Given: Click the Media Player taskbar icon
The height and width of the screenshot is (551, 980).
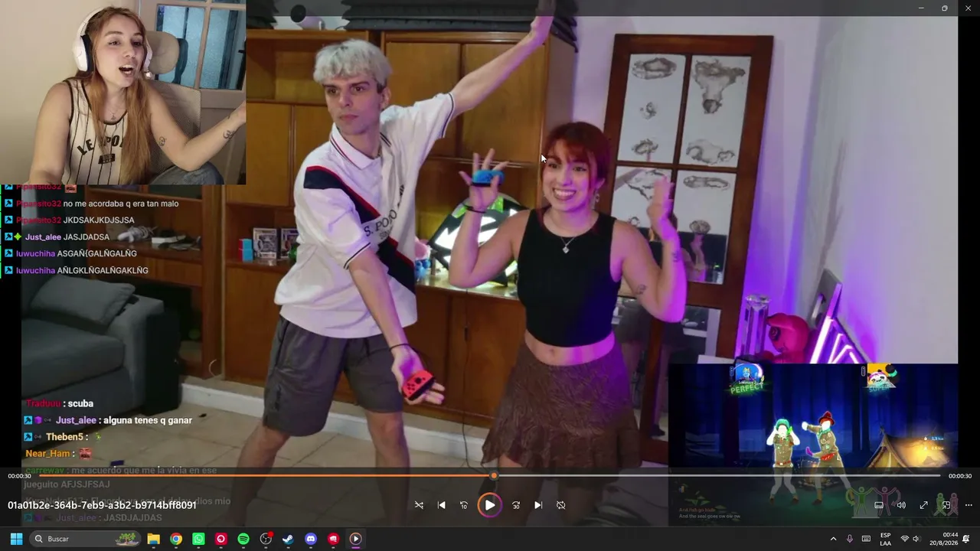Looking at the screenshot, I should coord(355,539).
